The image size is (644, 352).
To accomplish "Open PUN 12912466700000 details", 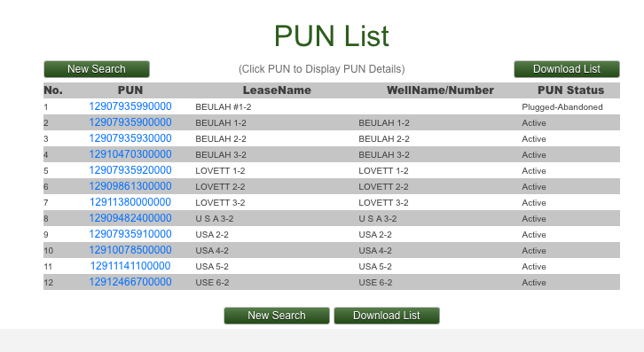I will click(130, 283).
